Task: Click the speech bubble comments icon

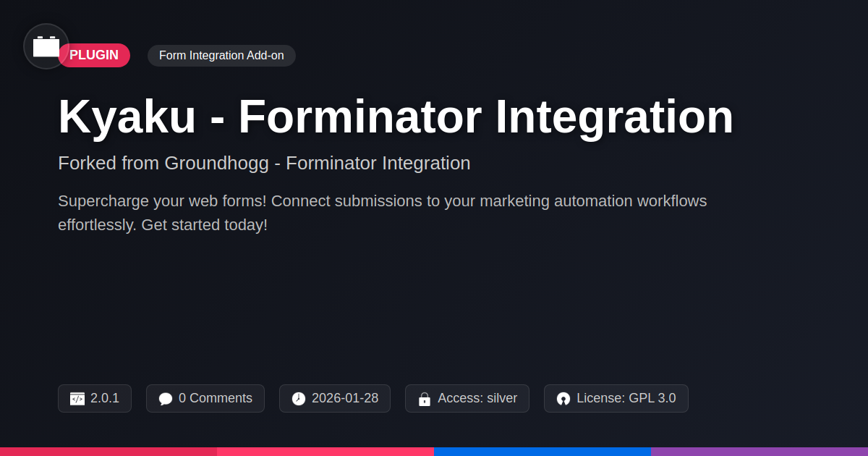Action: coord(166,399)
